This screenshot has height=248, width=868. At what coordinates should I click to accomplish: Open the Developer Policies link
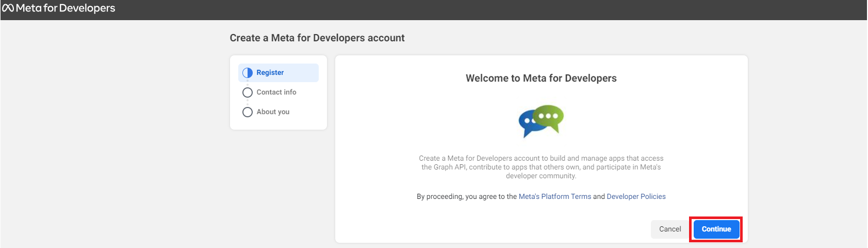click(x=636, y=197)
